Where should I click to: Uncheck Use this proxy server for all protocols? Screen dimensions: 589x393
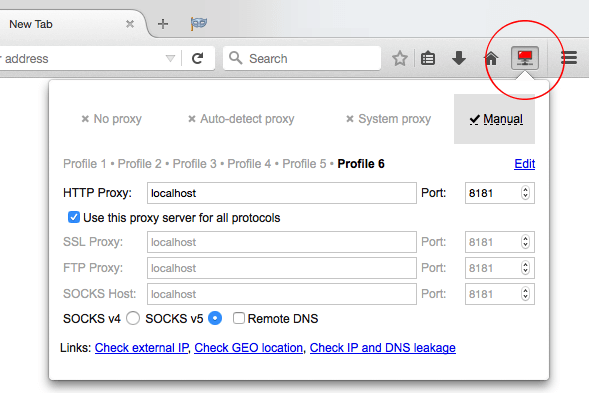(74, 217)
